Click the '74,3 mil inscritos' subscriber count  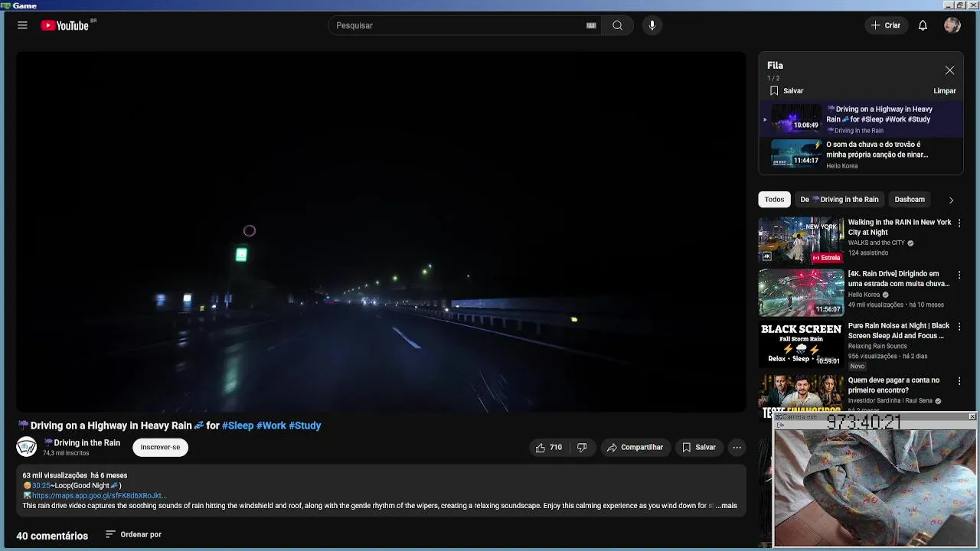[66, 453]
